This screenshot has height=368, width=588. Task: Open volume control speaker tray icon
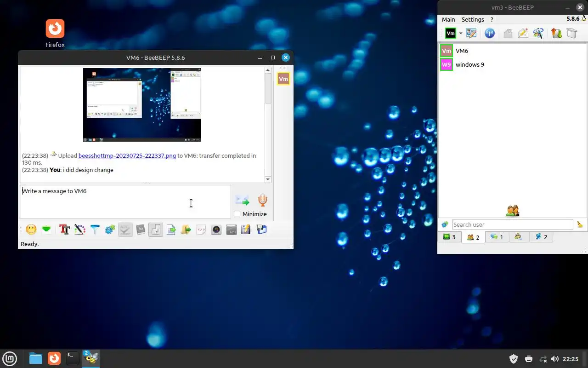[x=555, y=359]
